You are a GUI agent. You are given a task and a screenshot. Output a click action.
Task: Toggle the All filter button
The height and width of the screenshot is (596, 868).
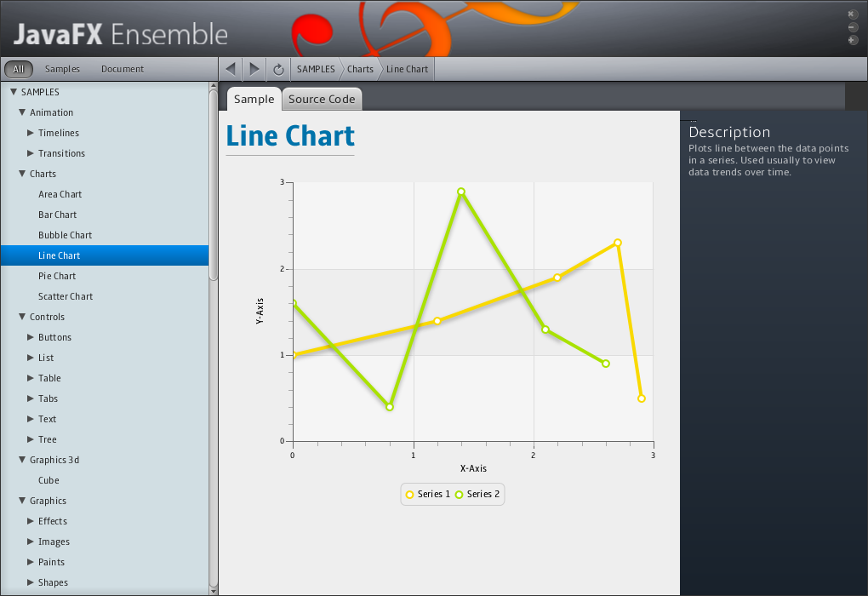click(x=19, y=69)
